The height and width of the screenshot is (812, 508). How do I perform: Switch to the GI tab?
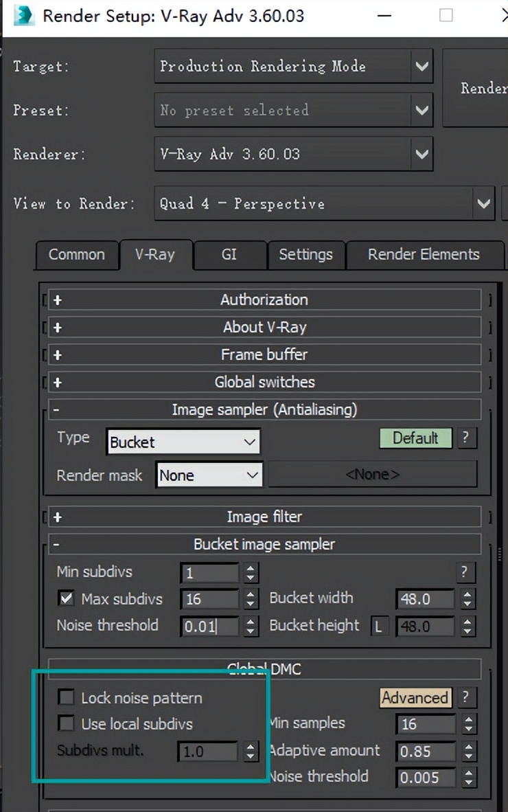coord(229,254)
